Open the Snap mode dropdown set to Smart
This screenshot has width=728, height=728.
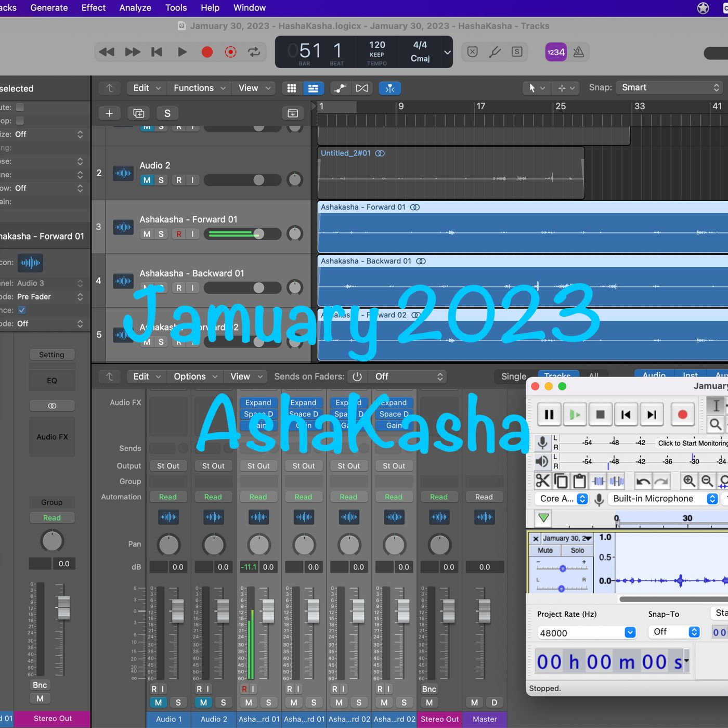(x=668, y=87)
